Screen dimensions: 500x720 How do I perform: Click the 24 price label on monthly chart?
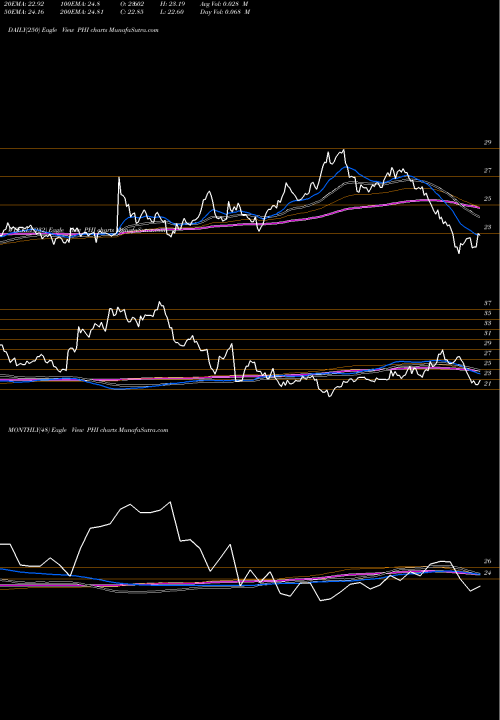coord(487,573)
